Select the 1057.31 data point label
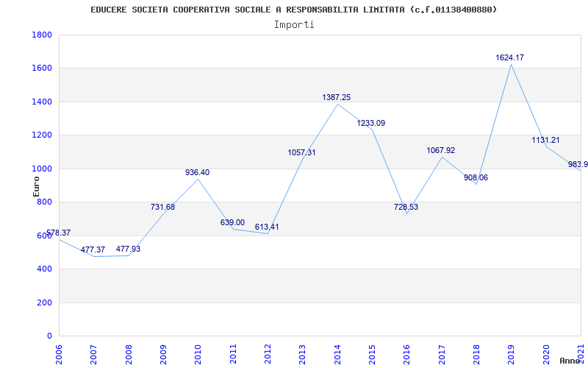Viewport: 588px width, 368px height. 302,152
